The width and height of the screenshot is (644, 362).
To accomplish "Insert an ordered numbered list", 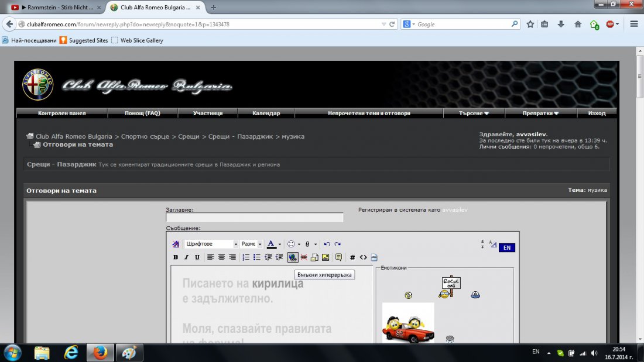I will coord(246,257).
